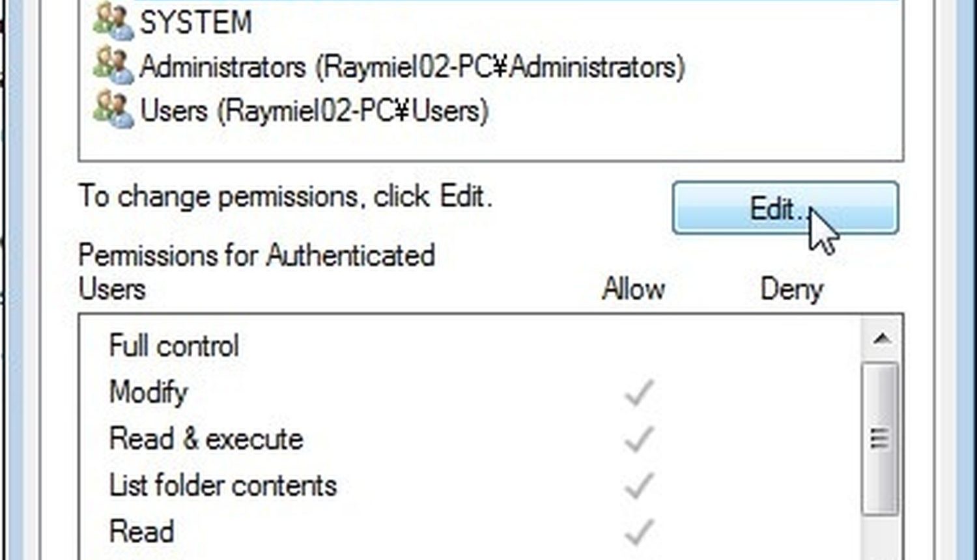Select SYSTEM in the user list
The height and width of the screenshot is (560, 977).
195,23
